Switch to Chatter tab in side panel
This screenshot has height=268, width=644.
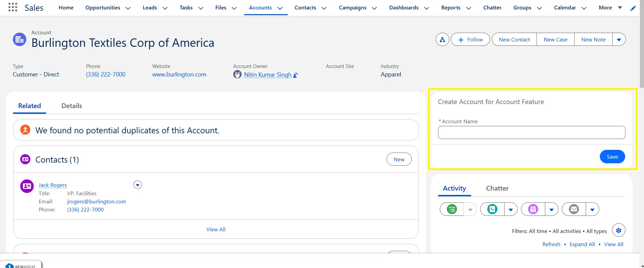497,188
